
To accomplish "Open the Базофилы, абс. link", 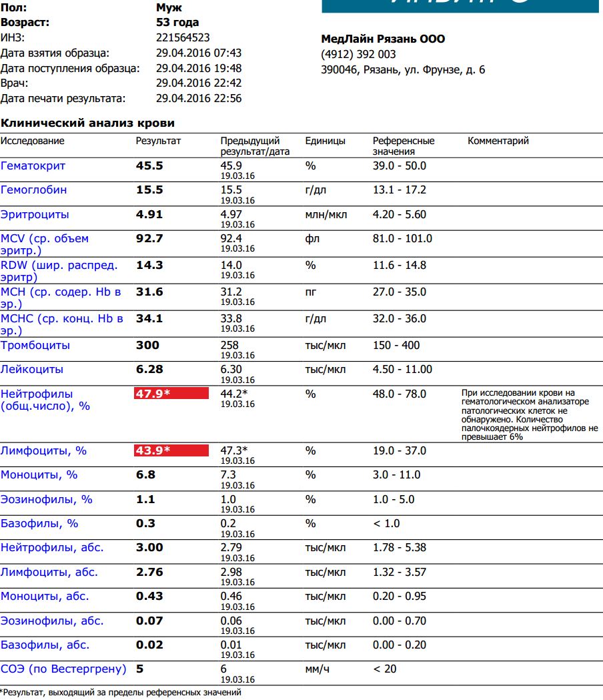I will [45, 645].
